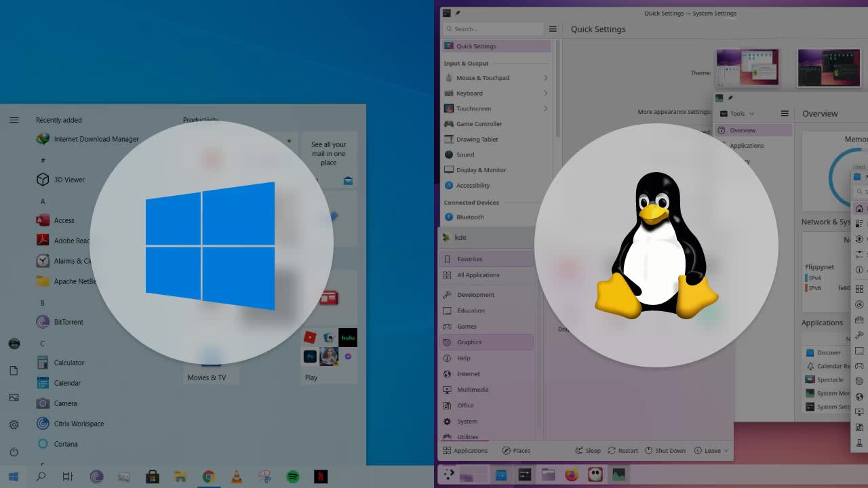
Task: Open Spotify from the Windows taskbar
Action: (x=293, y=476)
